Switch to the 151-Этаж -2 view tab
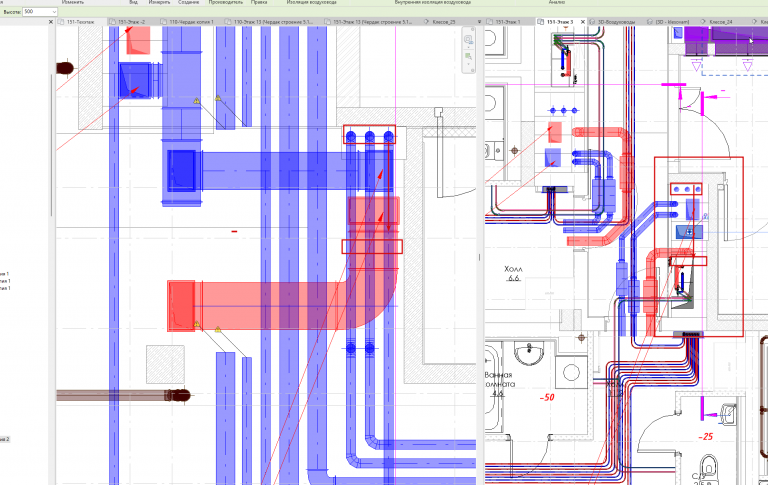The image size is (768, 485). pos(131,22)
